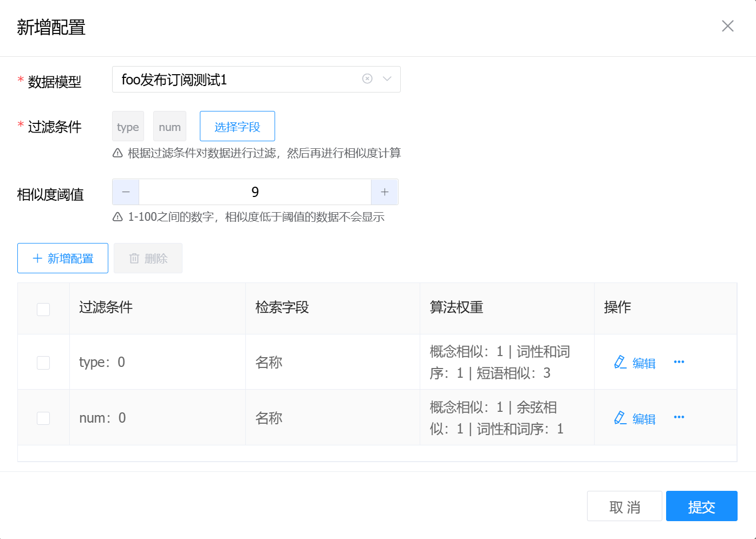Viewport: 756px width, 539px height.
Task: Toggle the select-all checkbox in the table header
Action: [x=43, y=309]
